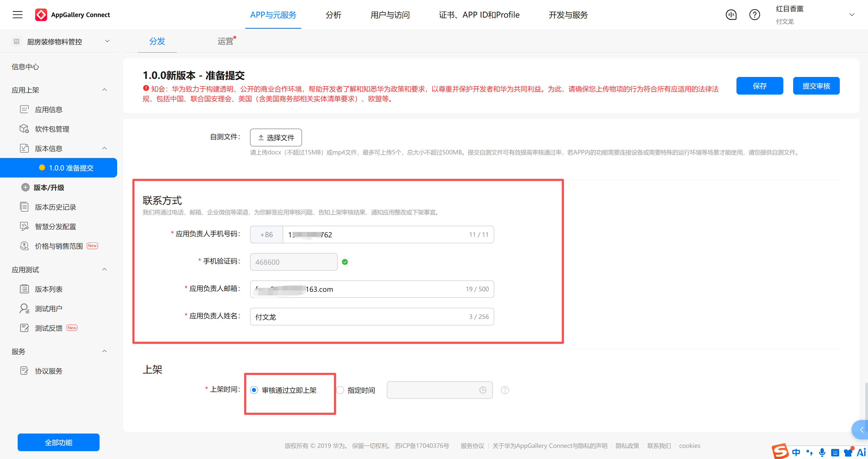Click the plus icon beside 版本/升级
This screenshot has width=868, height=459.
pyautogui.click(x=25, y=188)
